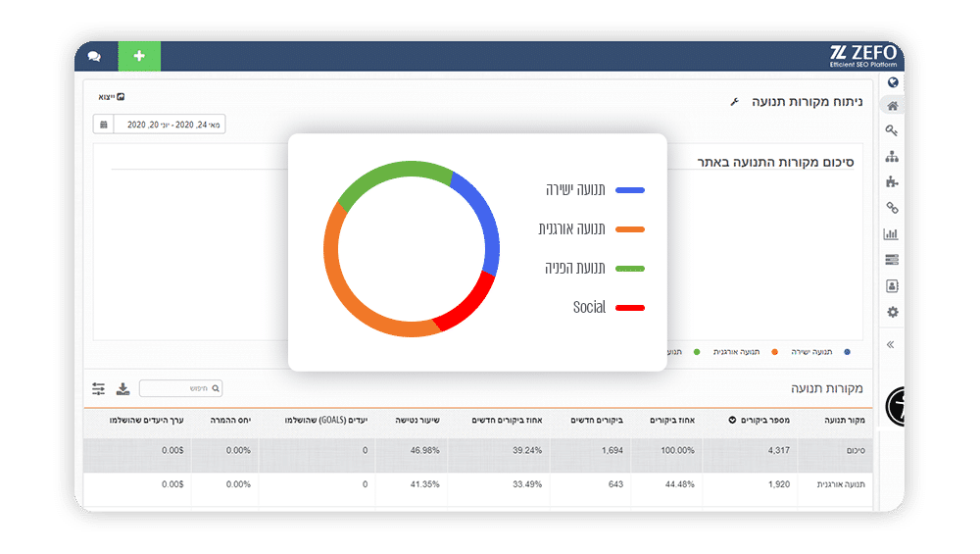
Task: Open the chain links icon
Action: coord(892,208)
